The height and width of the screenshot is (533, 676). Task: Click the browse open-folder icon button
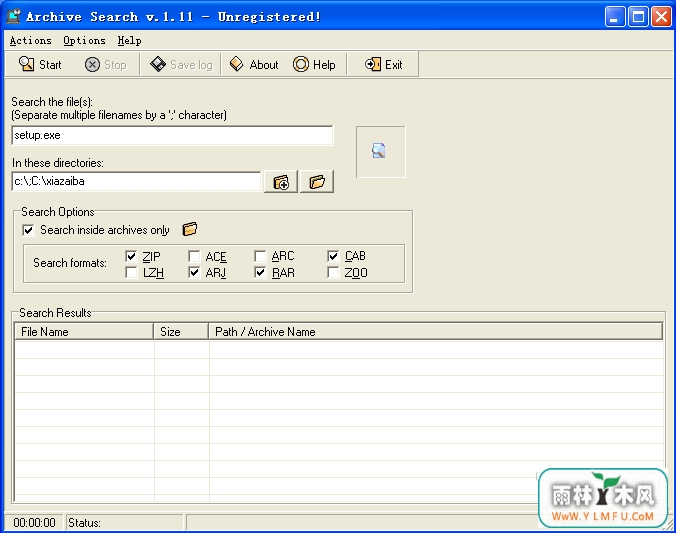[x=317, y=182]
